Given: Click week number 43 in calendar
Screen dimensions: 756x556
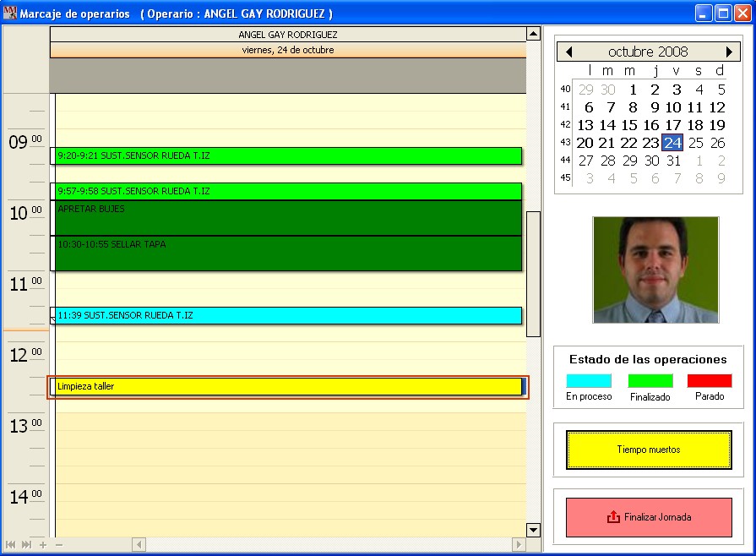Looking at the screenshot, I should point(565,142).
